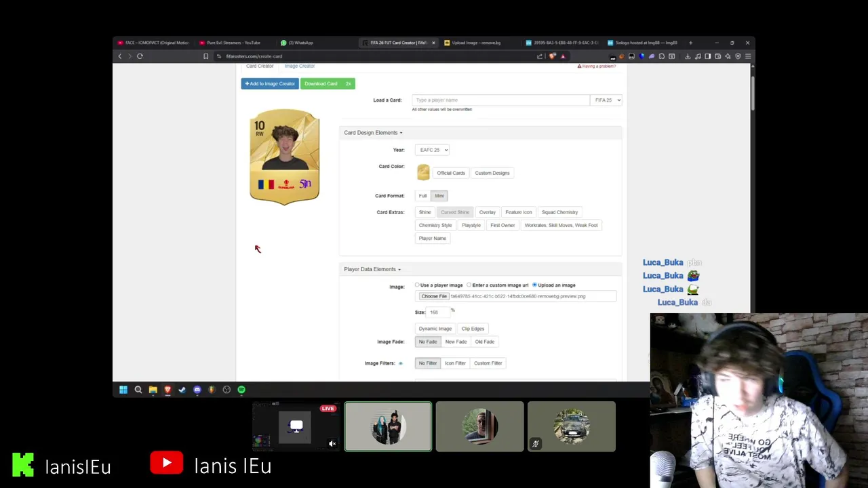Go back using browser back arrow

(x=120, y=56)
